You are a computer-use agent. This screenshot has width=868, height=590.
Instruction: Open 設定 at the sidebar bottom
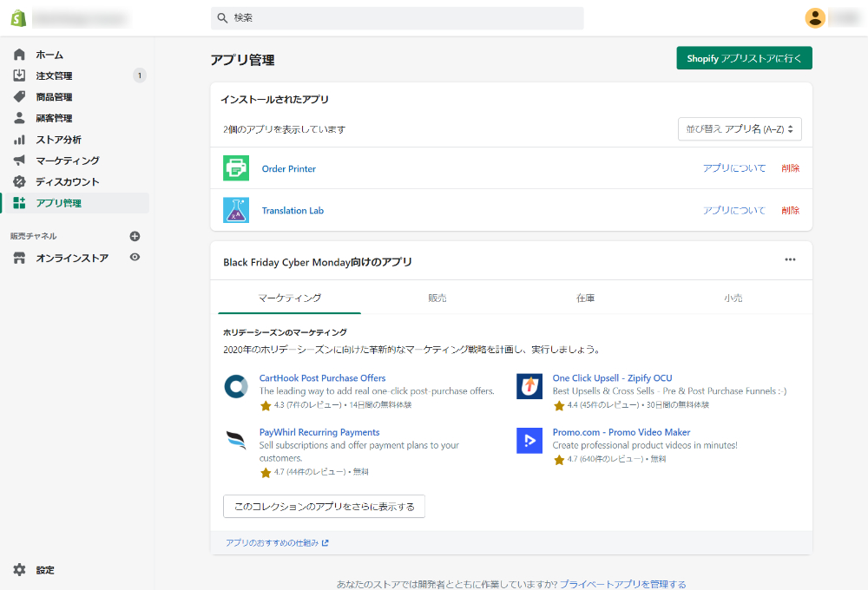point(45,569)
